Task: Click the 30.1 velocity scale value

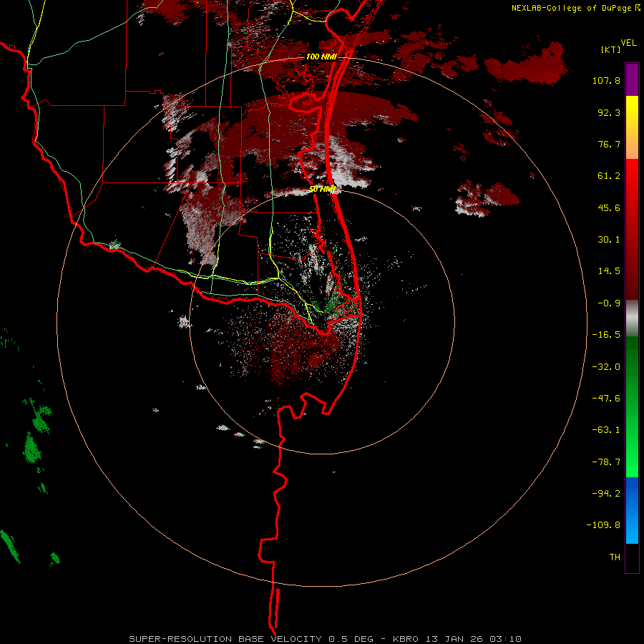Action: coord(609,240)
